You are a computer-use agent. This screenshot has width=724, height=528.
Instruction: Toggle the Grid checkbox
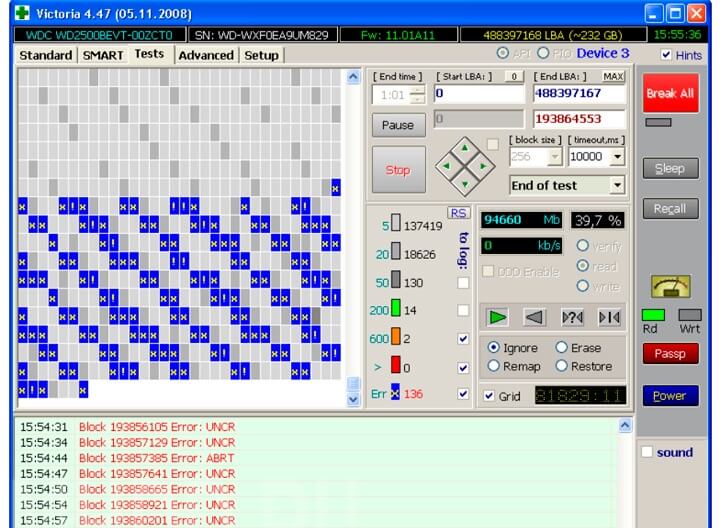[x=489, y=396]
